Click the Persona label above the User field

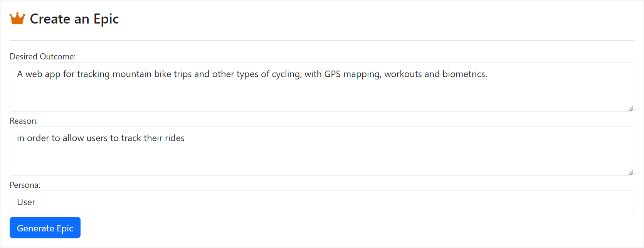pos(25,185)
